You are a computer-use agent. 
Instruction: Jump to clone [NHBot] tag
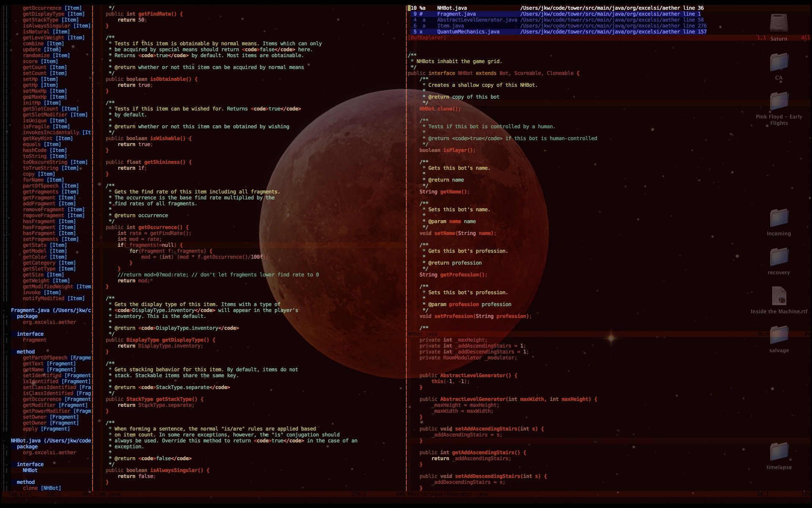30,488
